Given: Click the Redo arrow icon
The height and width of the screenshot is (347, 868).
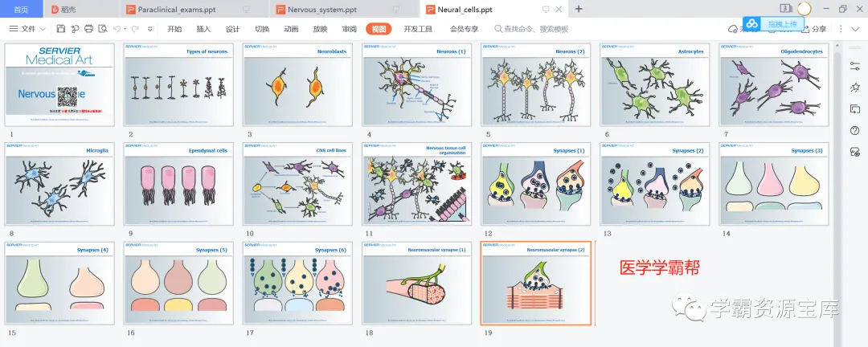Looking at the screenshot, I should [136, 29].
